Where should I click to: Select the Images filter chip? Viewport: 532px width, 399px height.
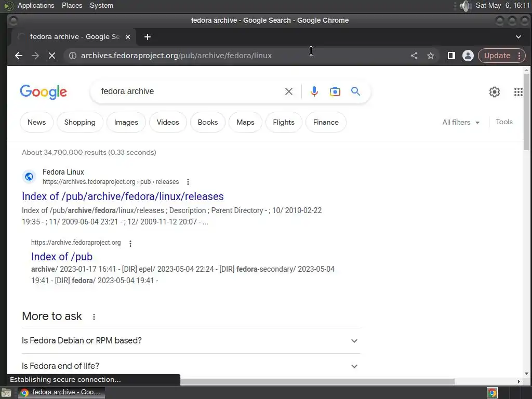coord(126,122)
